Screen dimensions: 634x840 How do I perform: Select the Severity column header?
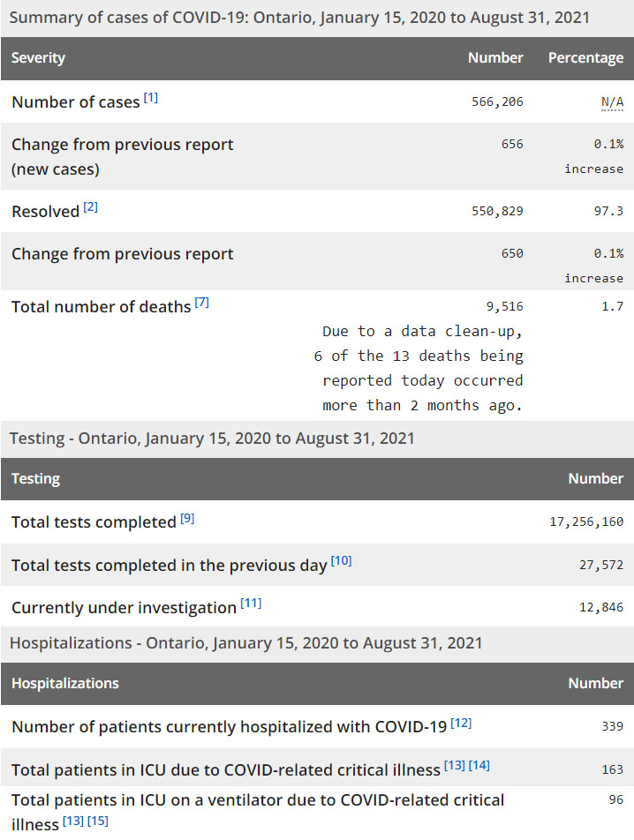(x=39, y=58)
